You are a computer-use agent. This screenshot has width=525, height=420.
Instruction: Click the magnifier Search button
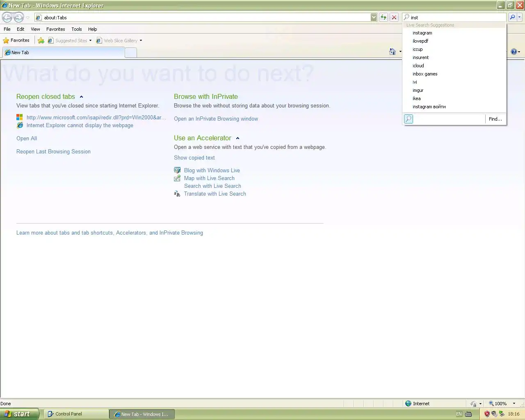(512, 17)
